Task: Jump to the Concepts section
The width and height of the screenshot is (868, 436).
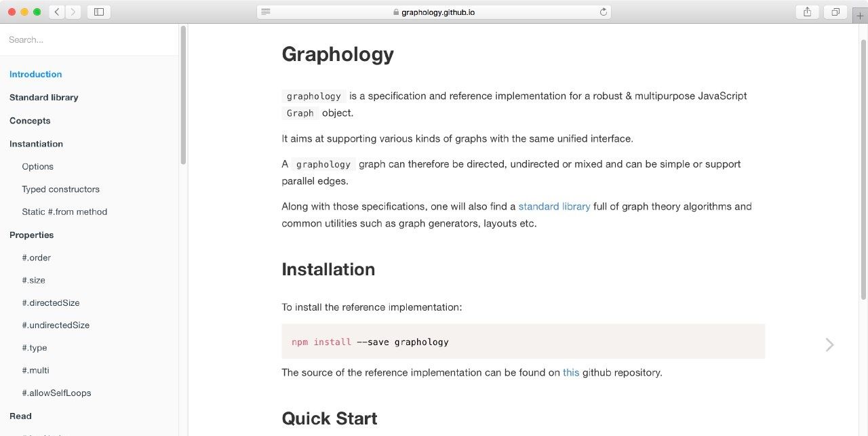Action: tap(30, 121)
